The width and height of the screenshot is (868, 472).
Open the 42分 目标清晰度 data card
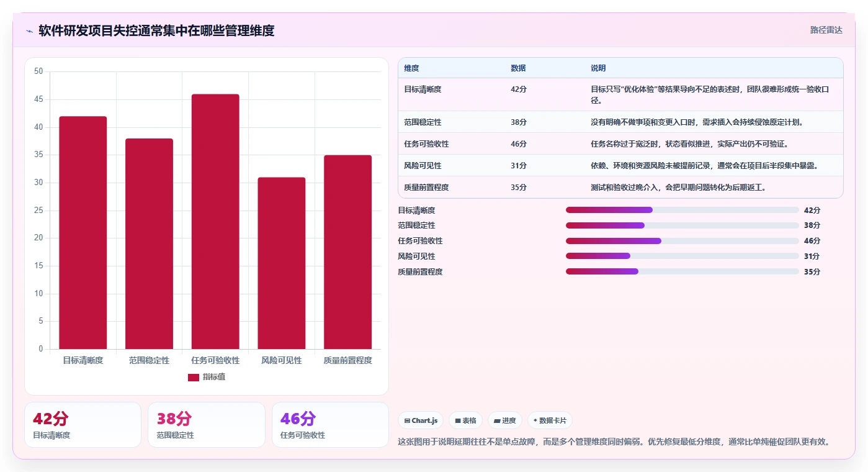(83, 425)
